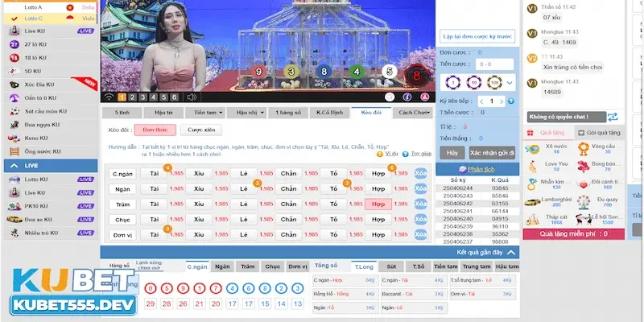Click the Hủy cancel button
Viewport: 644px width, 322px height.
click(x=452, y=153)
